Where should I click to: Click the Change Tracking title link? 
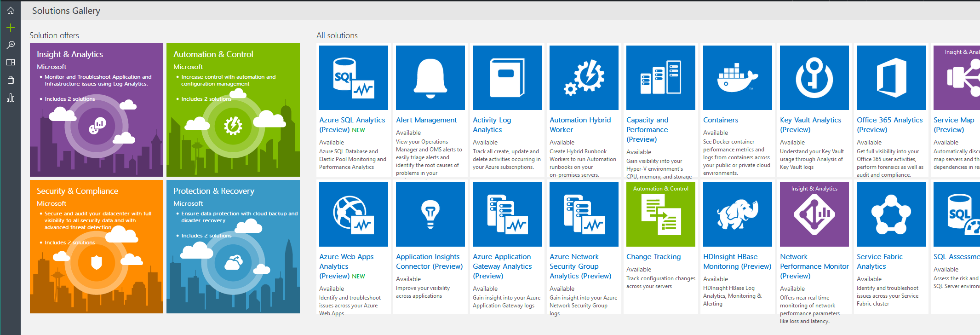[x=653, y=257]
